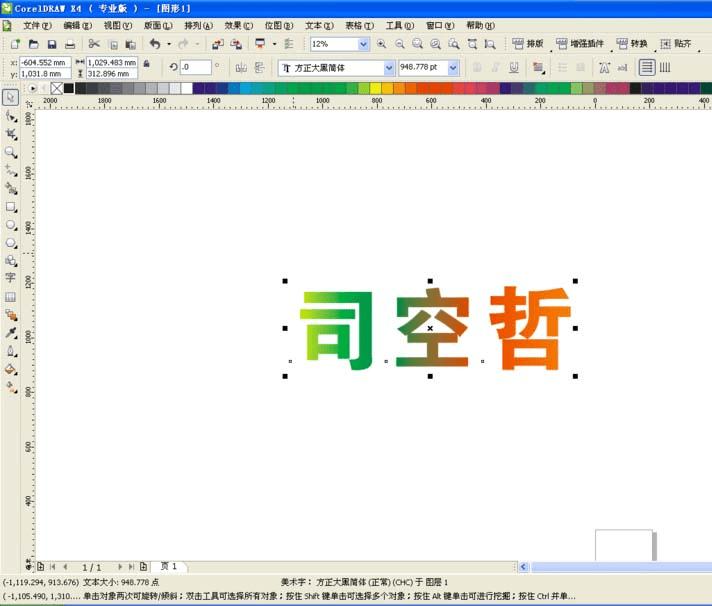This screenshot has width=712, height=606.
Task: Click the New document icon
Action: point(15,44)
